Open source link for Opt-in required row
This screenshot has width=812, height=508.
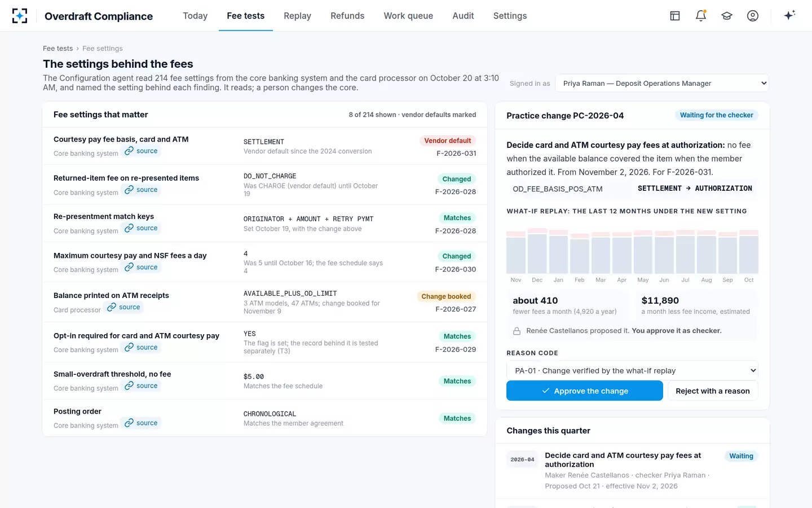[141, 347]
